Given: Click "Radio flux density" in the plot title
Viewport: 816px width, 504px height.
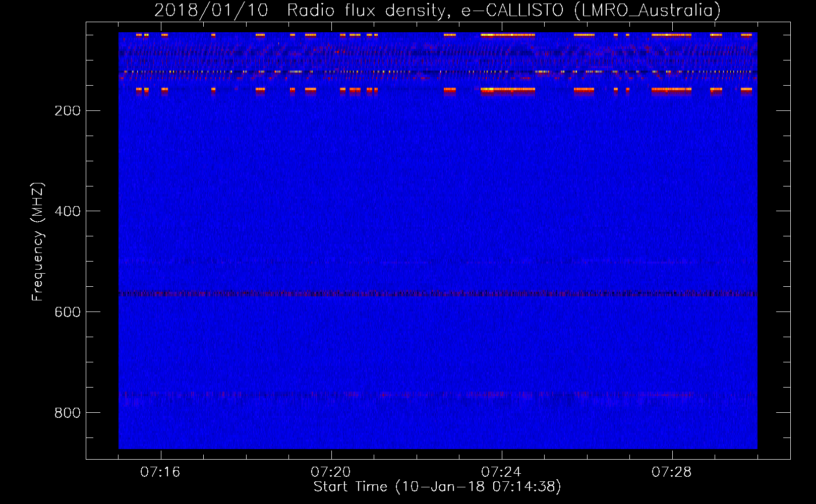Looking at the screenshot, I should pos(368,11).
